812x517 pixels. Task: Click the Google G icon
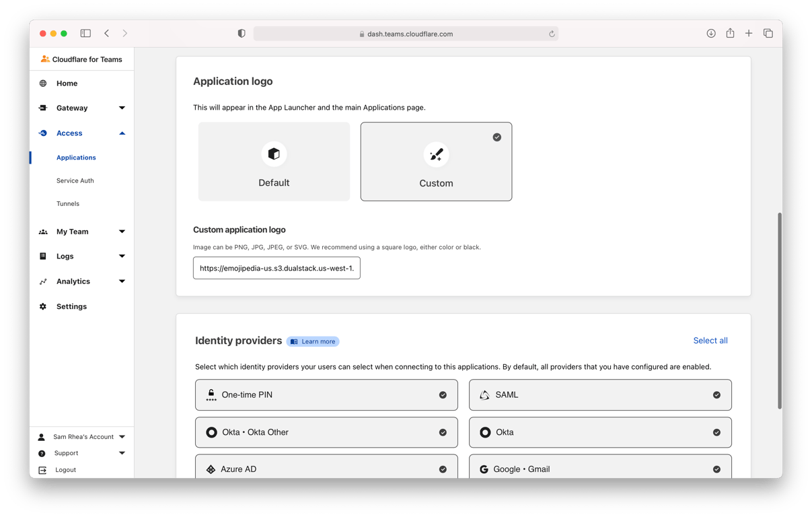coord(484,469)
